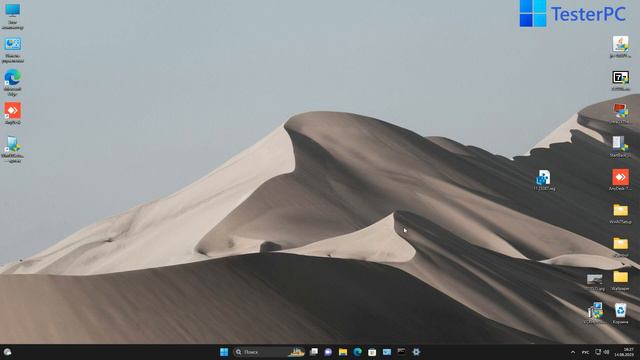The height and width of the screenshot is (360, 640).
Task: Open the WinNTSetup folder
Action: [620, 213]
